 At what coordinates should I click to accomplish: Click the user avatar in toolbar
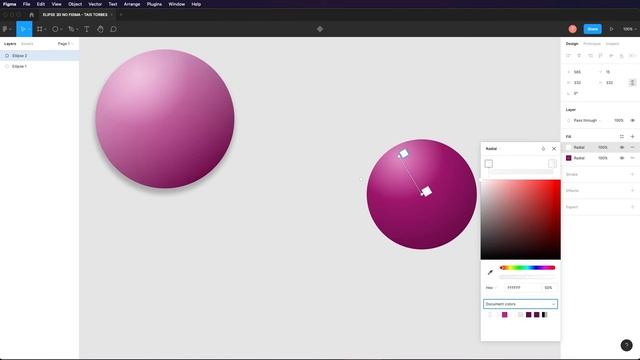(x=573, y=29)
